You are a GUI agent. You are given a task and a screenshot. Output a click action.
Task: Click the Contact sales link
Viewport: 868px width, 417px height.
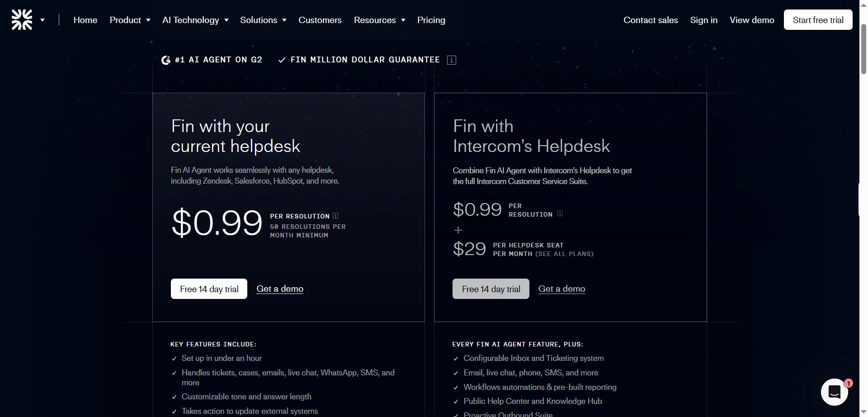pos(651,20)
